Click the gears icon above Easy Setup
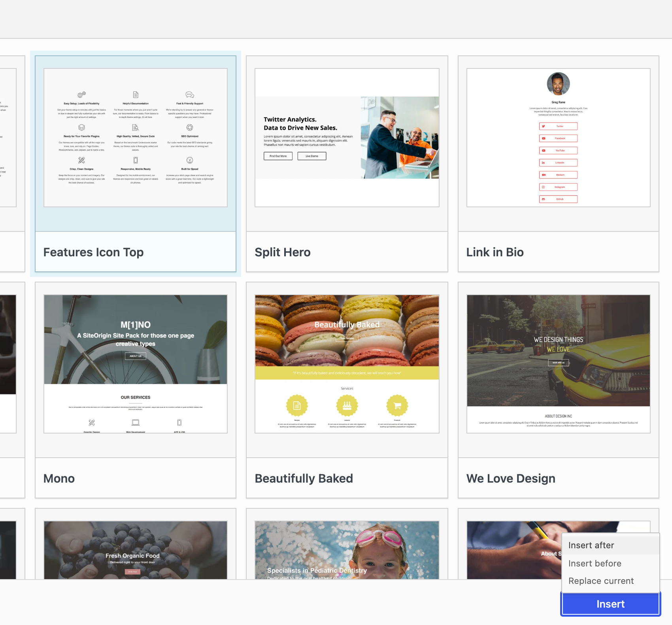Image resolution: width=672 pixels, height=625 pixels. point(81,95)
